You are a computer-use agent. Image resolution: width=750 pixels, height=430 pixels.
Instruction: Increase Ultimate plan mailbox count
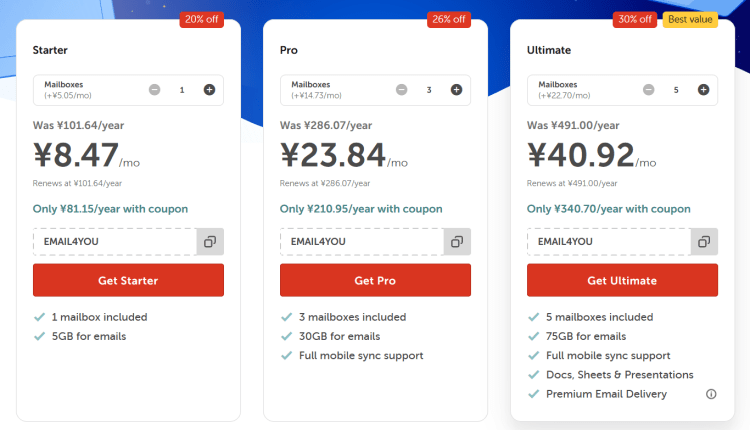point(703,89)
